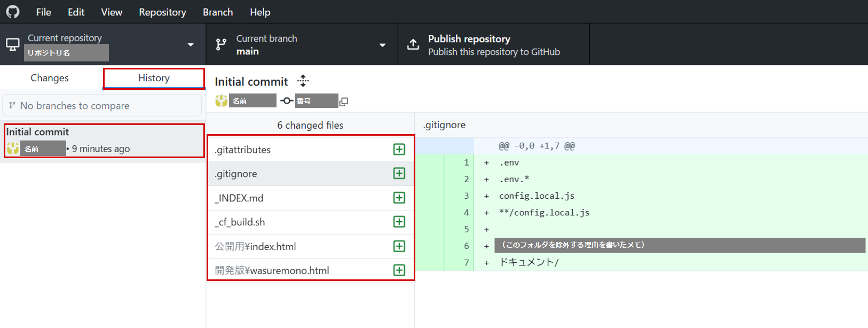Select the _INDEX.md file row
The width and height of the screenshot is (868, 328).
coord(311,198)
